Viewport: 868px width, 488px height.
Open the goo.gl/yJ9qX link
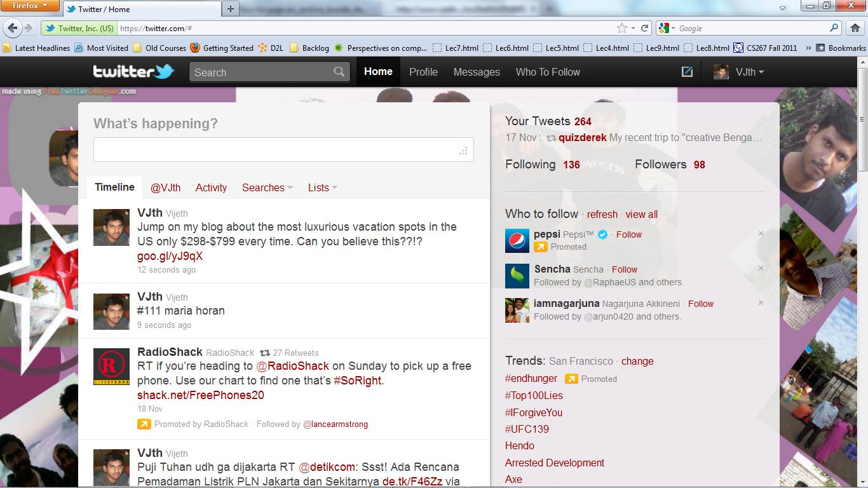(x=170, y=256)
